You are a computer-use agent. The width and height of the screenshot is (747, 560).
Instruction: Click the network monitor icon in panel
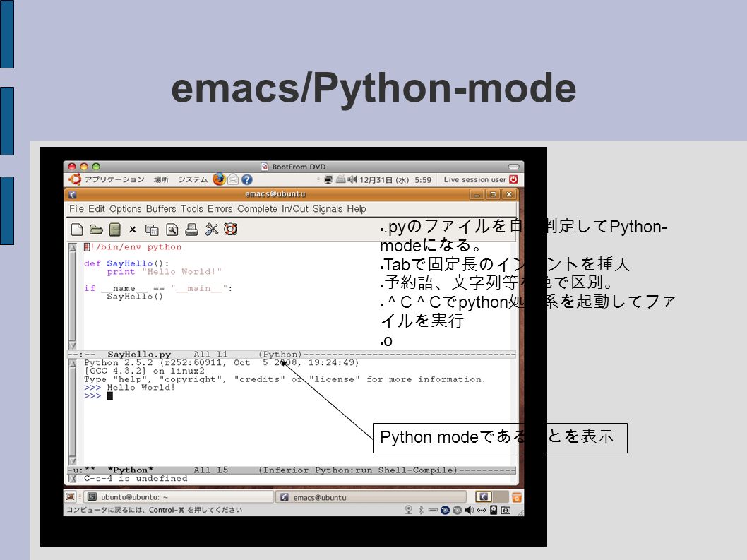point(328,179)
